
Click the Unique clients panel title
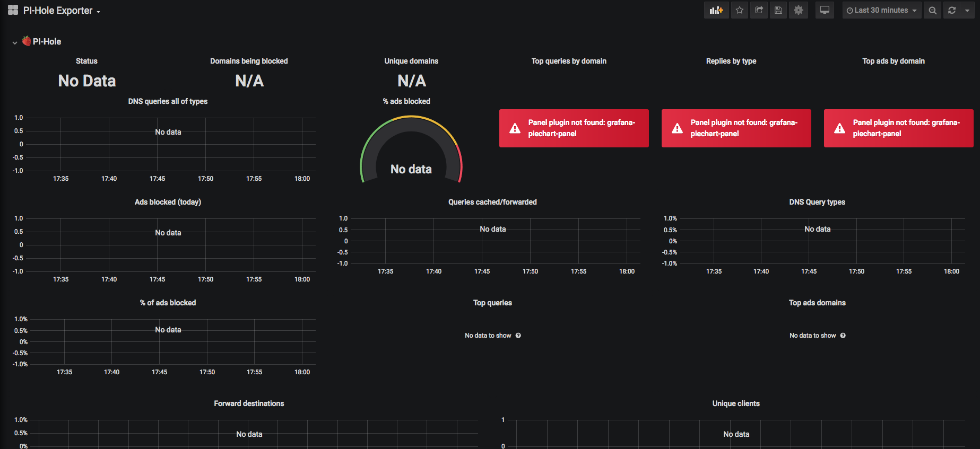(736, 403)
